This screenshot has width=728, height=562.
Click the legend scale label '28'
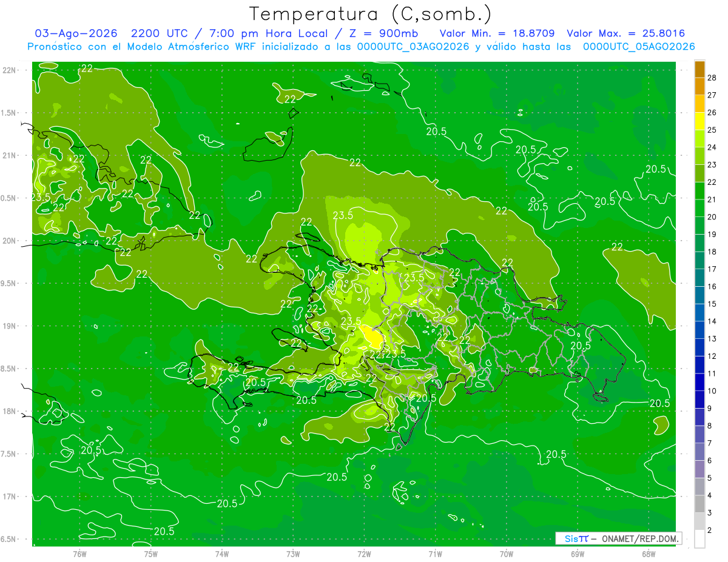pos(712,77)
